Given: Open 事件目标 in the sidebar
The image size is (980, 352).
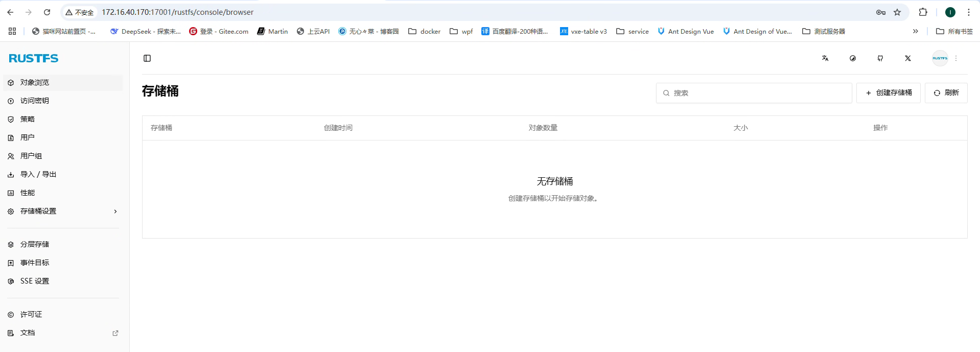Looking at the screenshot, I should pos(63,263).
